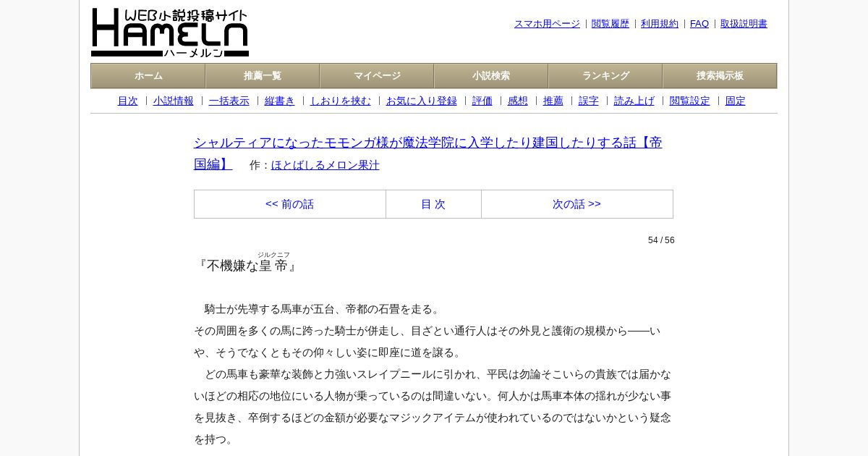Click しおりを挟む bookmark link
The width and height of the screenshot is (868, 456).
(x=341, y=101)
